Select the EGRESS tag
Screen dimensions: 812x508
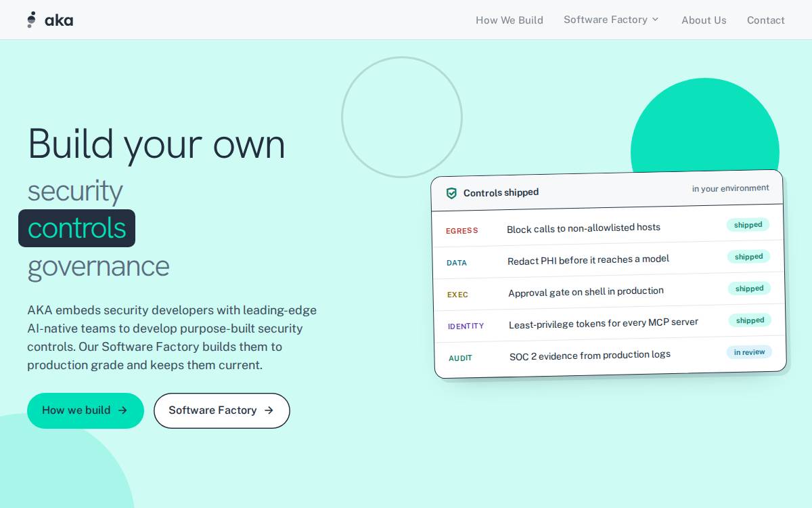pyautogui.click(x=462, y=231)
